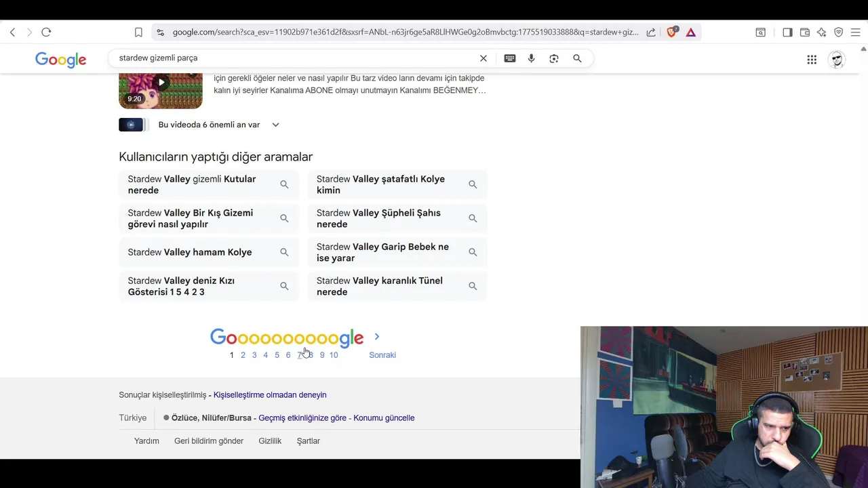
Task: Start voice search with the microphone icon
Action: click(532, 58)
